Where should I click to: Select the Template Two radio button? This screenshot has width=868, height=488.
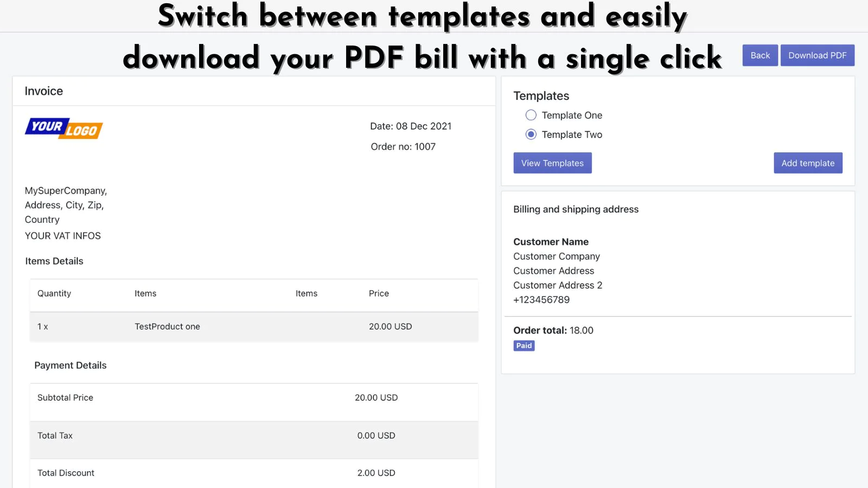[x=531, y=134]
